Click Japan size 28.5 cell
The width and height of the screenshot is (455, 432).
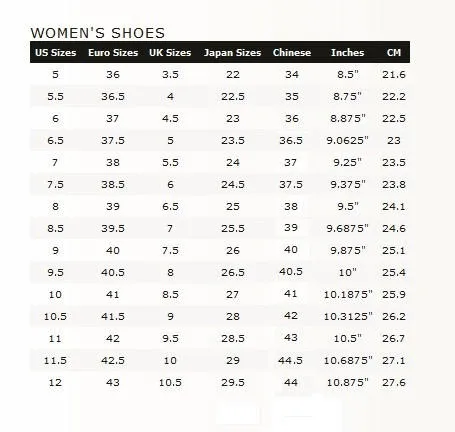point(233,339)
